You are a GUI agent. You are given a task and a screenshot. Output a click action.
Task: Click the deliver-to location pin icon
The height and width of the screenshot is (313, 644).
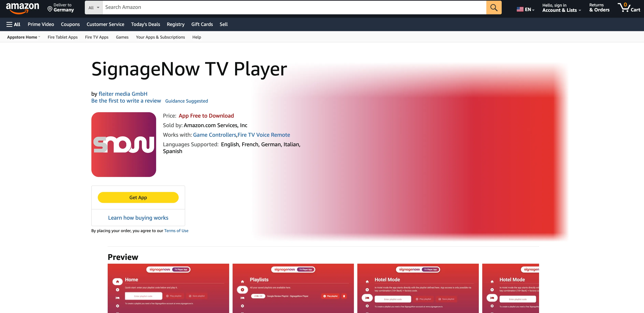50,9
